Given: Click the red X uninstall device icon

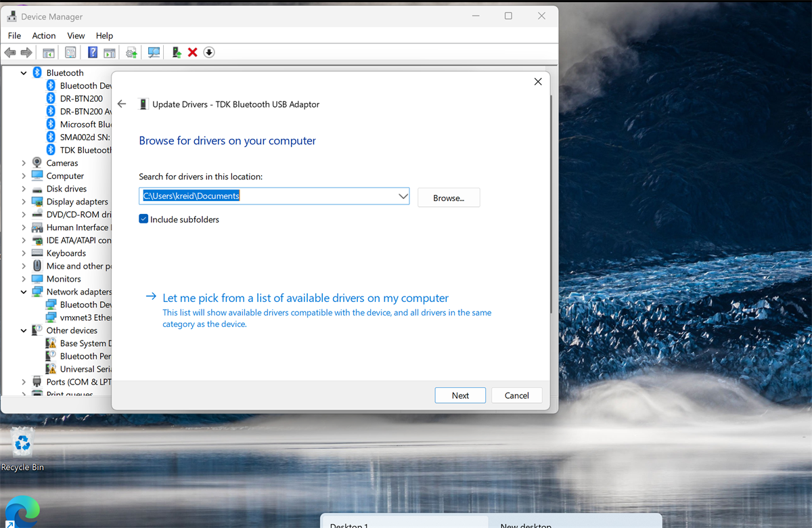Looking at the screenshot, I should click(x=193, y=53).
